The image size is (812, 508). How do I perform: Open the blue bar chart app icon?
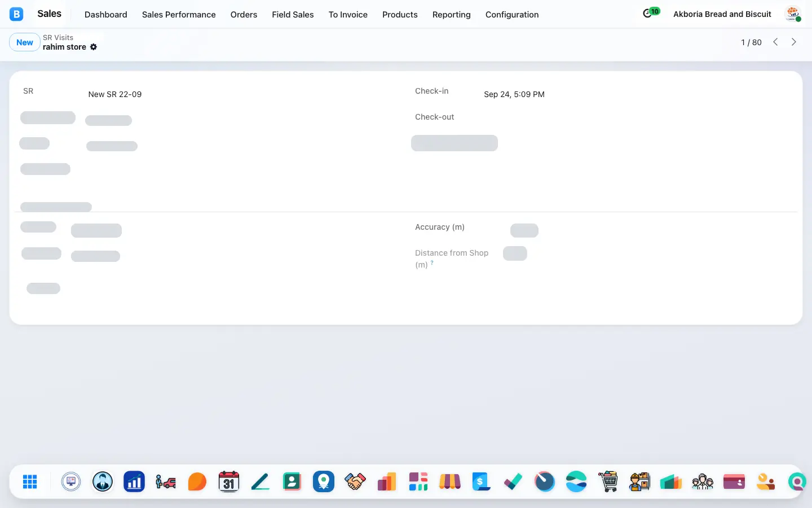click(134, 481)
